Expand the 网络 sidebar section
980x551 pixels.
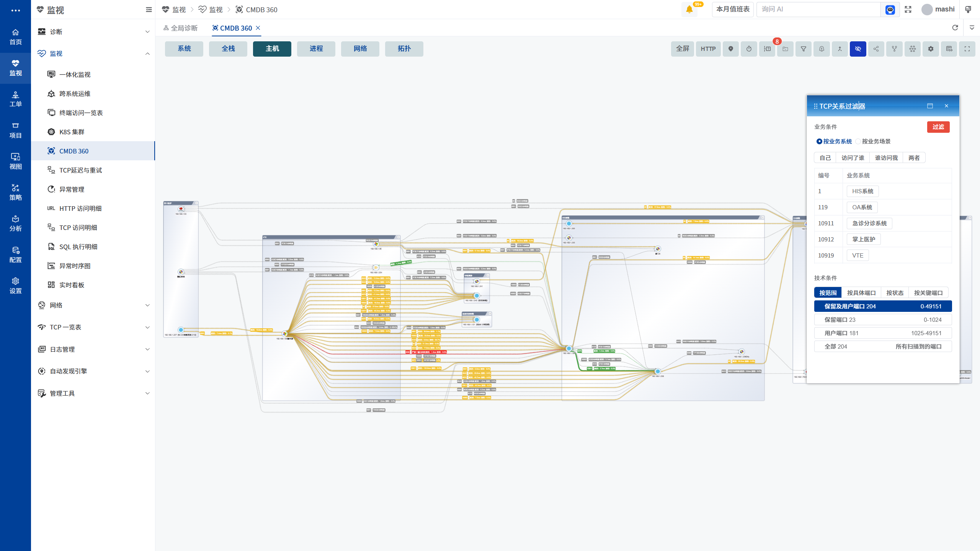pyautogui.click(x=93, y=305)
